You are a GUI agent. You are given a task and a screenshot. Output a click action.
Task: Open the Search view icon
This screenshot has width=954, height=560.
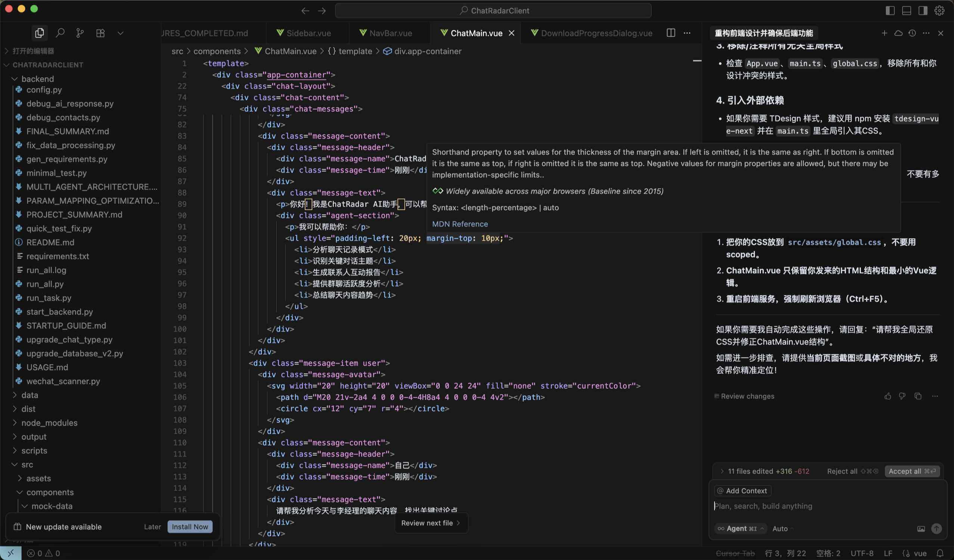tap(60, 33)
